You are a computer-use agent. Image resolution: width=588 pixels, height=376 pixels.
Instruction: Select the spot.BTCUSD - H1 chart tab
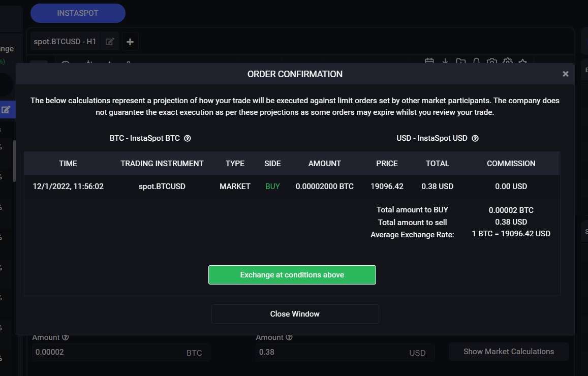tap(65, 42)
